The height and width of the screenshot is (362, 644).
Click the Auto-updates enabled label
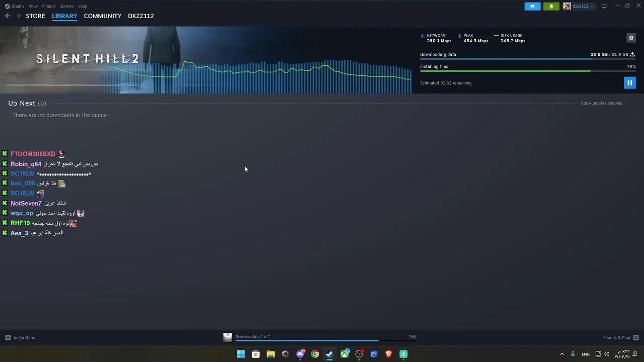click(x=601, y=103)
